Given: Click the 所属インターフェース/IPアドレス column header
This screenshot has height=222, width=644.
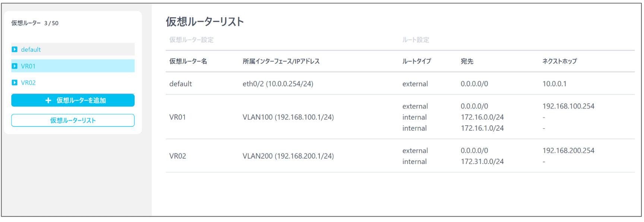Looking at the screenshot, I should click(281, 61).
